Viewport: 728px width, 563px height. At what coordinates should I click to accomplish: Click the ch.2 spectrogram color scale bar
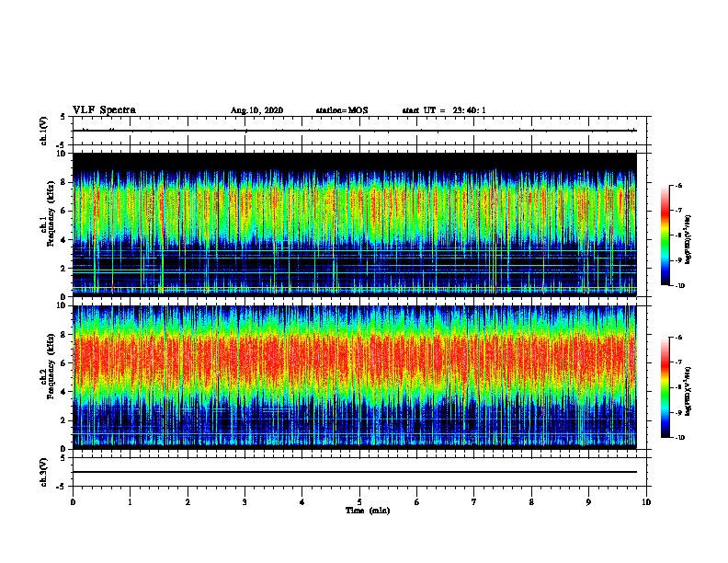coord(665,387)
